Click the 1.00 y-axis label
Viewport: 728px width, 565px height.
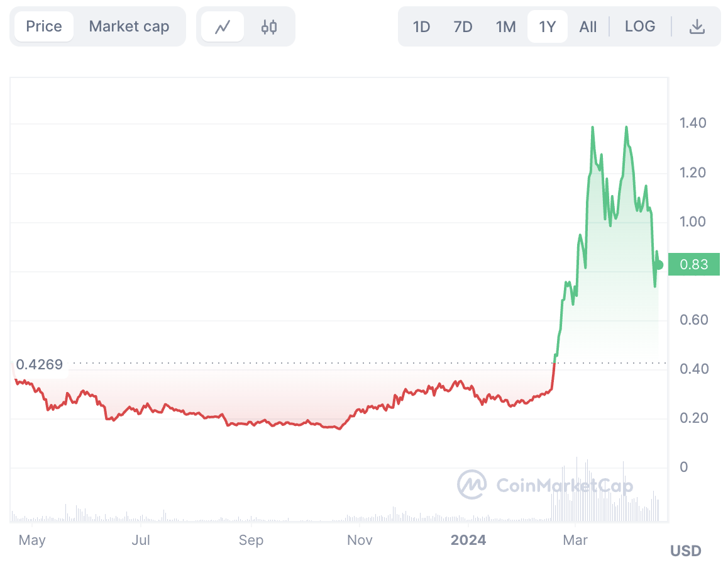tap(693, 221)
